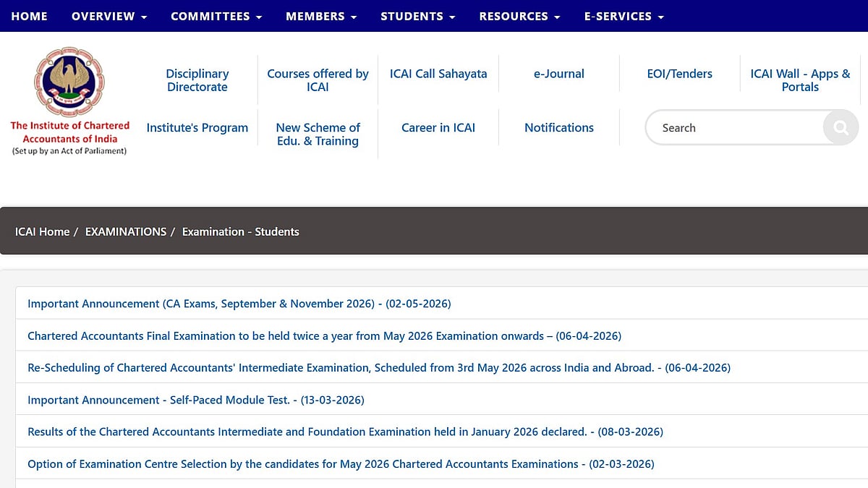Expand the MEMBERS dropdown menu
The image size is (868, 488).
tap(321, 16)
